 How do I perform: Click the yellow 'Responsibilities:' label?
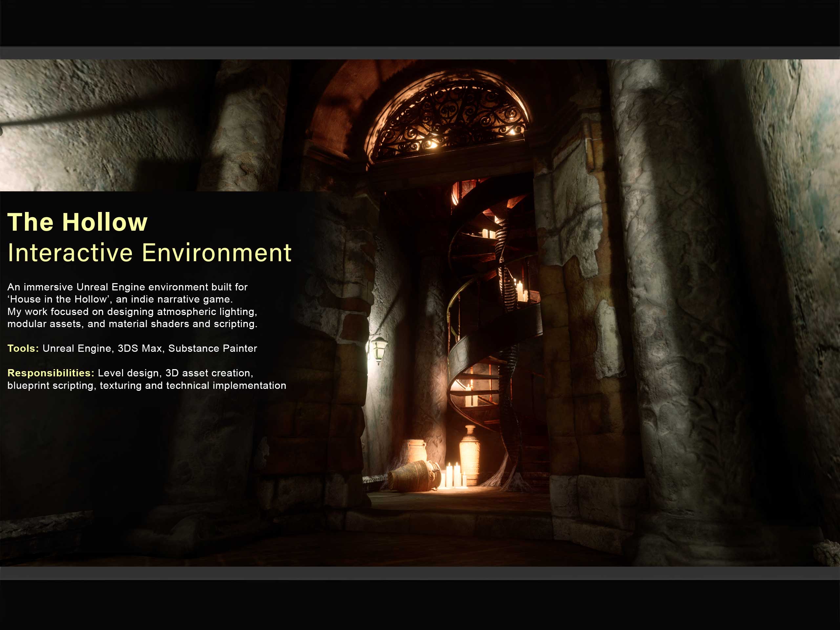(51, 373)
